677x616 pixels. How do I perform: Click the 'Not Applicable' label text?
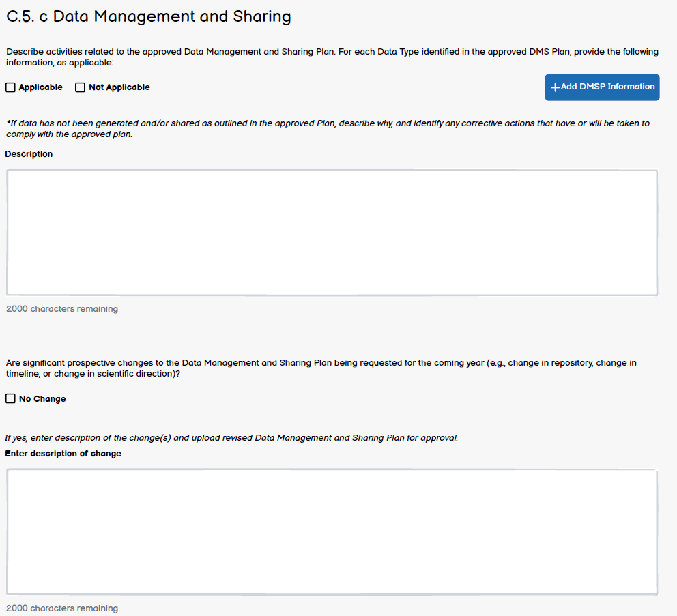tap(119, 87)
